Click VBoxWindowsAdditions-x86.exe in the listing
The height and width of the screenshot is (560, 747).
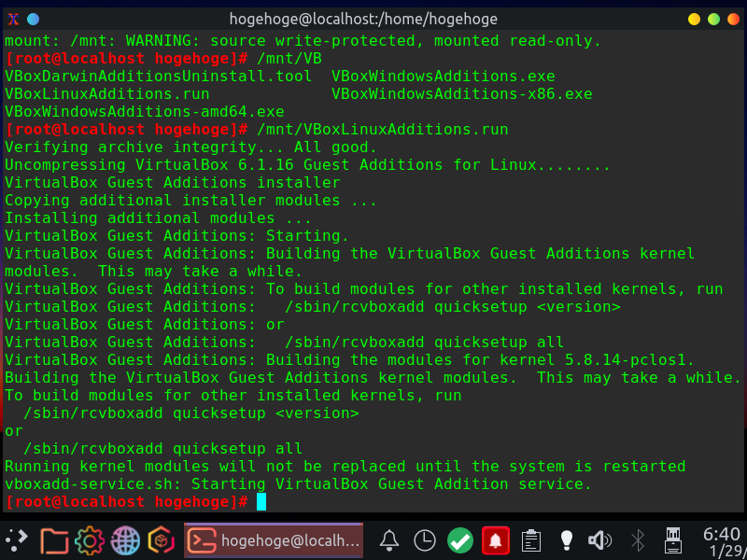(461, 94)
